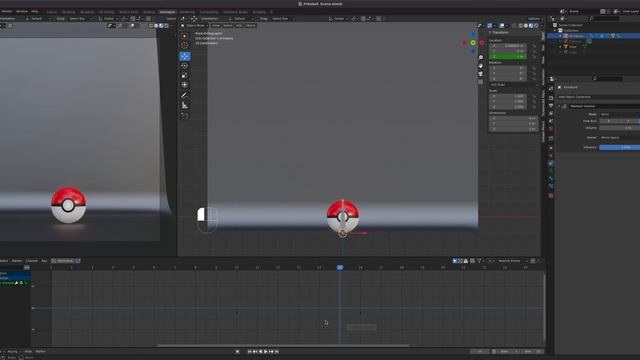Click the Options button in viewport header
The width and height of the screenshot is (640, 360).
click(535, 19)
